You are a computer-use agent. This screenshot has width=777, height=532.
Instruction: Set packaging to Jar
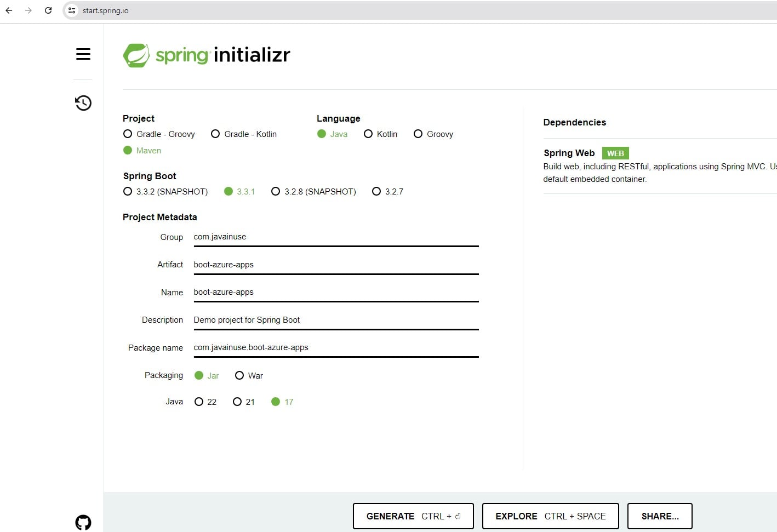tap(207, 376)
